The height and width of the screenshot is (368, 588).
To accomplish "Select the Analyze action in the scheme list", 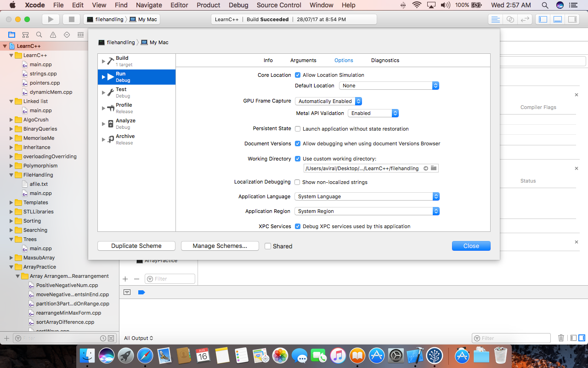I will [136, 124].
